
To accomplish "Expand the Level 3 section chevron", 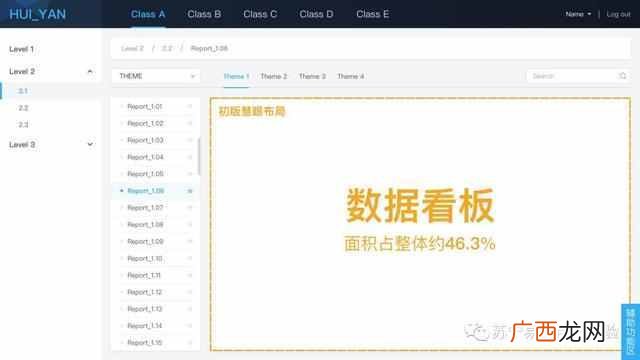I will point(90,144).
